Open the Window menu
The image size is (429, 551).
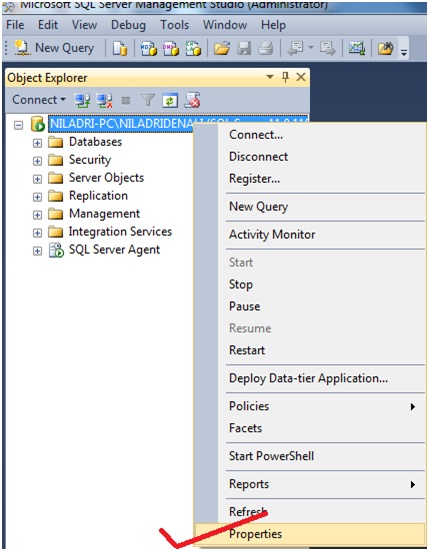pyautogui.click(x=225, y=25)
